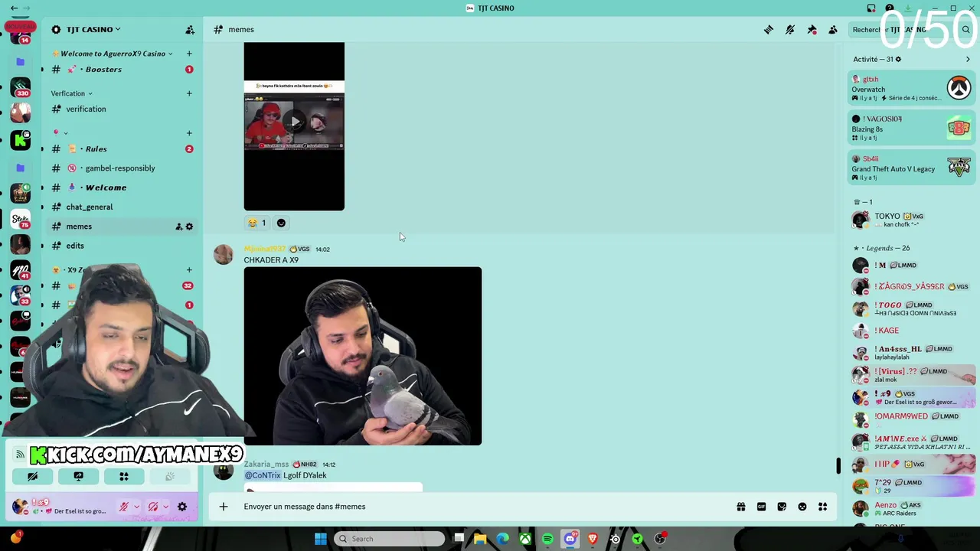Click the invite people icon beside TJT CASINO
This screenshot has width=980, height=551.
190,30
